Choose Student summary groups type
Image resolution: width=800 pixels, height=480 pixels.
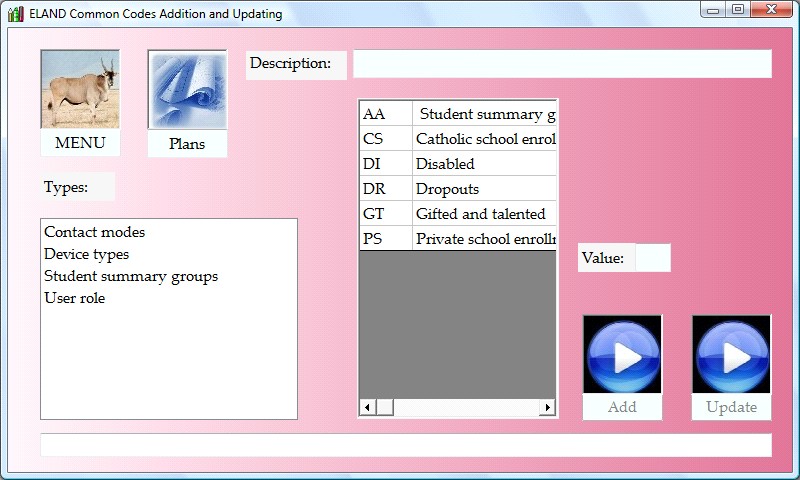click(130, 276)
